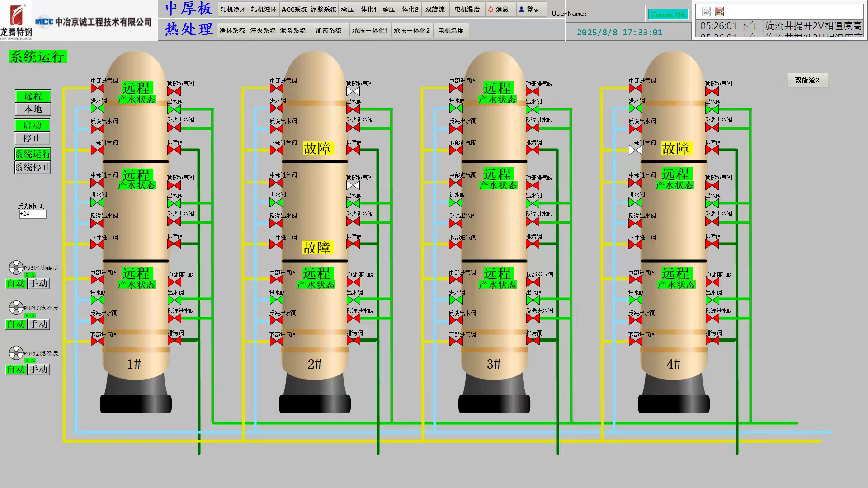
Task: Switch control mode to 本地
Action: click(x=33, y=109)
